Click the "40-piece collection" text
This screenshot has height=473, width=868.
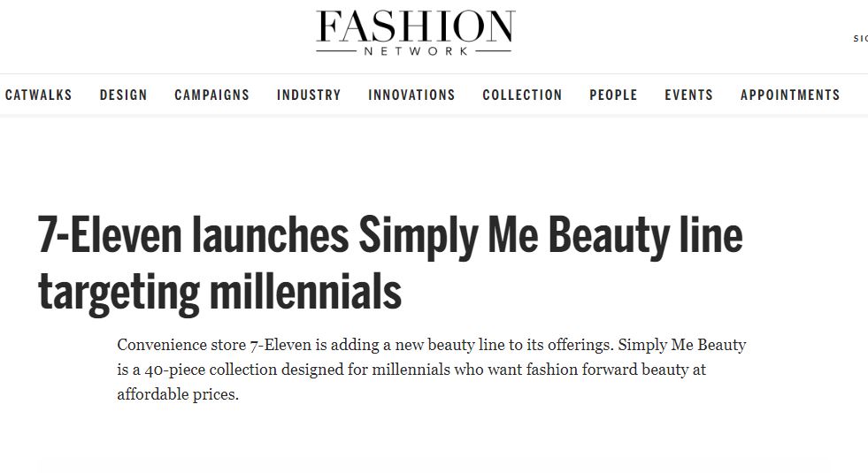(x=197, y=370)
